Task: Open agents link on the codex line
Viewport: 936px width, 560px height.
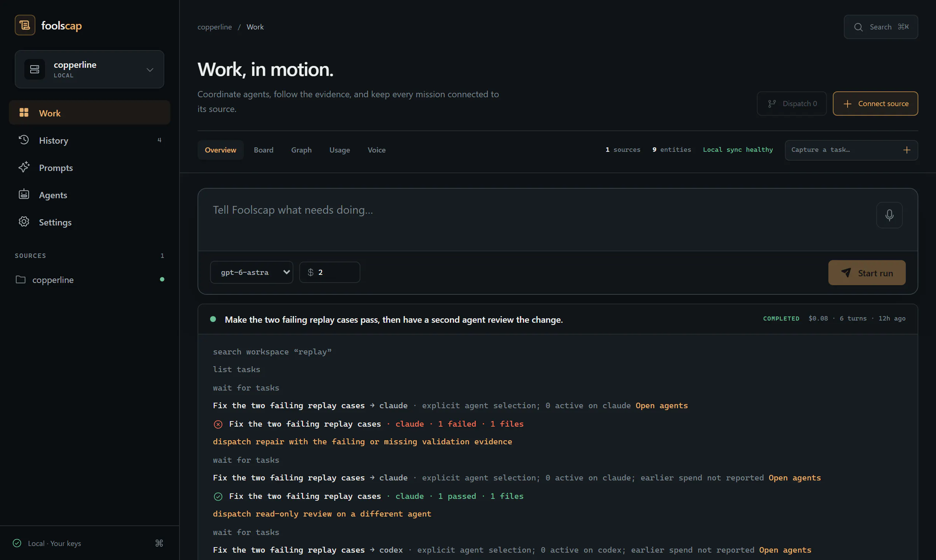Action: (785, 550)
